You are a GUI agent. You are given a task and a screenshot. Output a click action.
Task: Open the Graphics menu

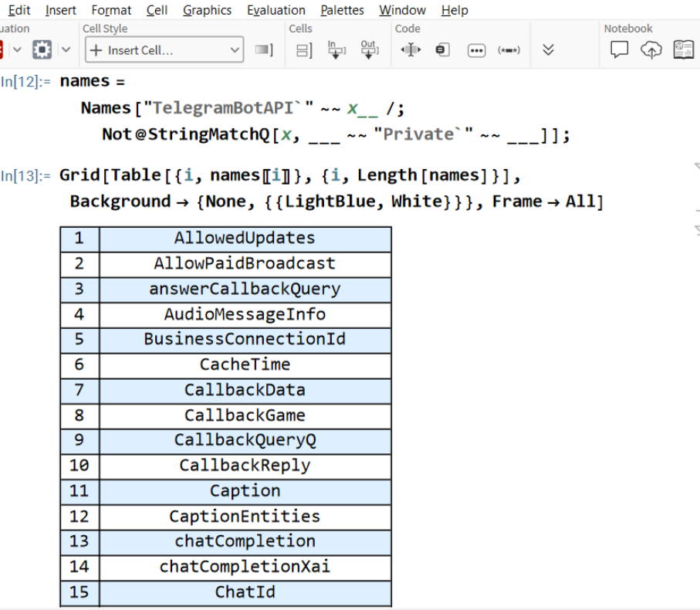(207, 10)
